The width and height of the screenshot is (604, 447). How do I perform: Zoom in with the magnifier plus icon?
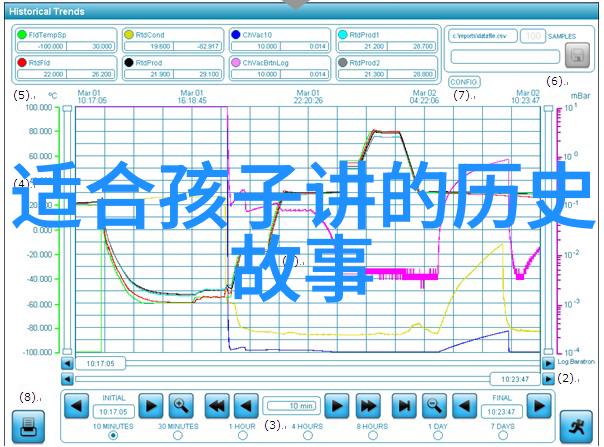coord(181,406)
